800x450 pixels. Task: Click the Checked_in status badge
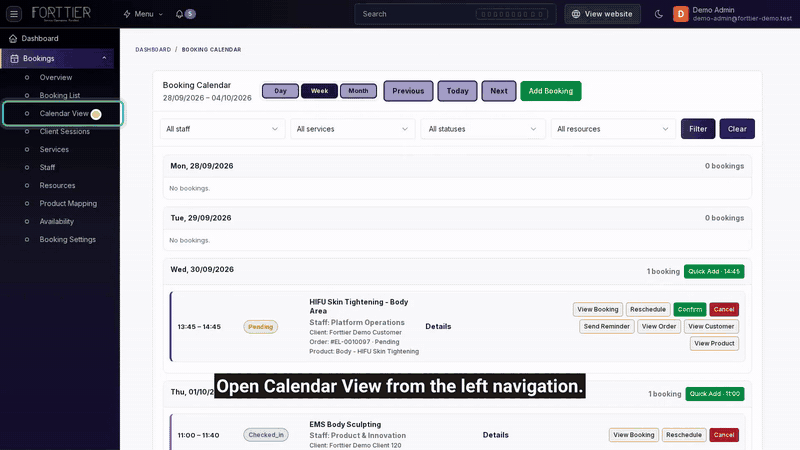pos(266,435)
